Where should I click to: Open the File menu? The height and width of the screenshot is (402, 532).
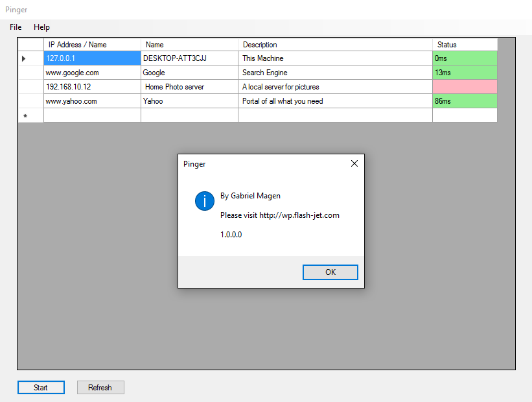click(x=16, y=27)
